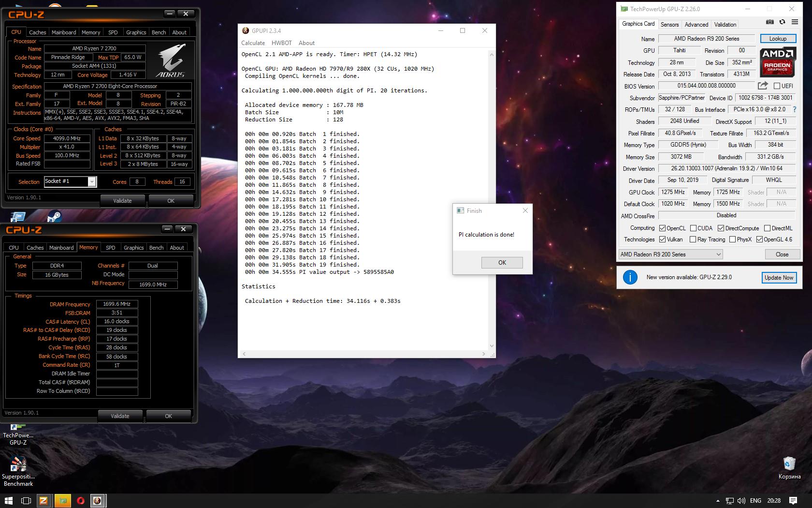Screen dimensions: 812x508
Task: Click the AMD Radeon Graphics logo in GPU-Z
Action: pyautogui.click(x=777, y=61)
